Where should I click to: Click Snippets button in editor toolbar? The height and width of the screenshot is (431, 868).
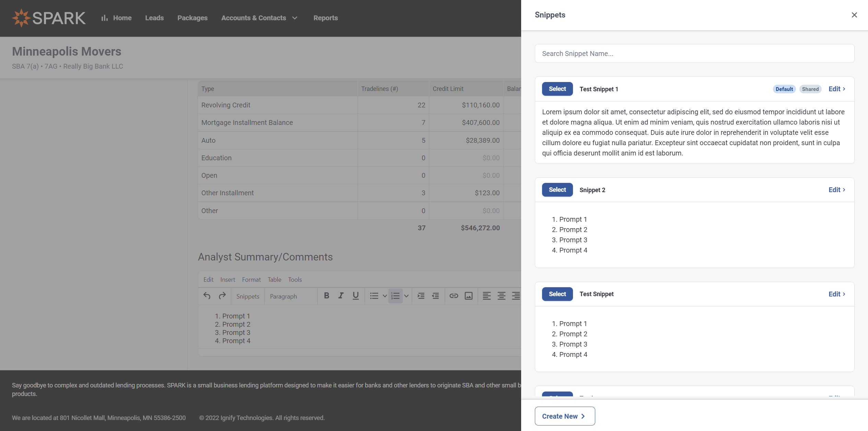pos(248,296)
